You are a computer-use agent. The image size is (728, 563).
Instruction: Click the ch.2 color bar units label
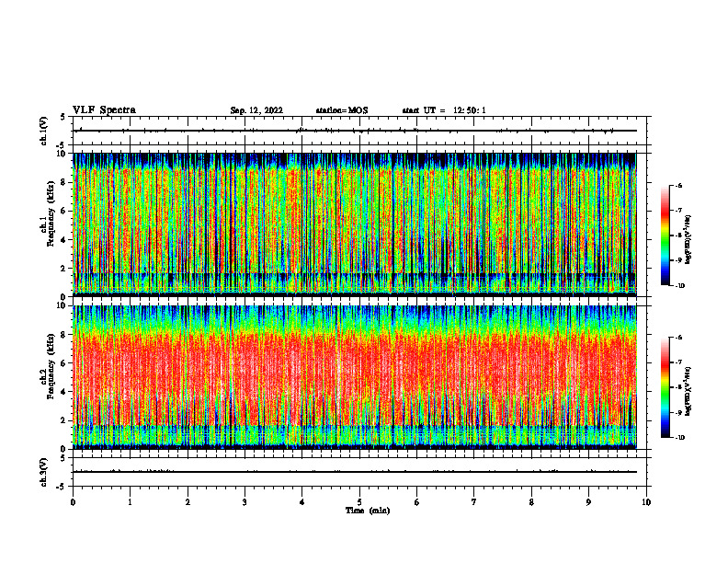tap(688, 391)
